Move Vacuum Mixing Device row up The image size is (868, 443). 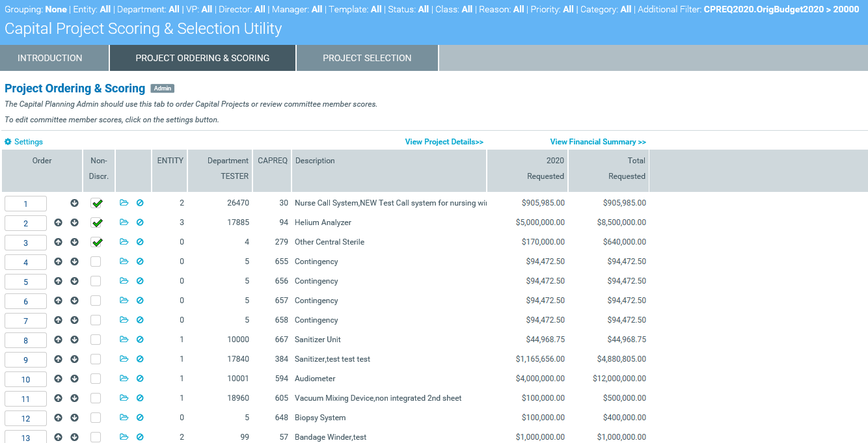pyautogui.click(x=58, y=398)
